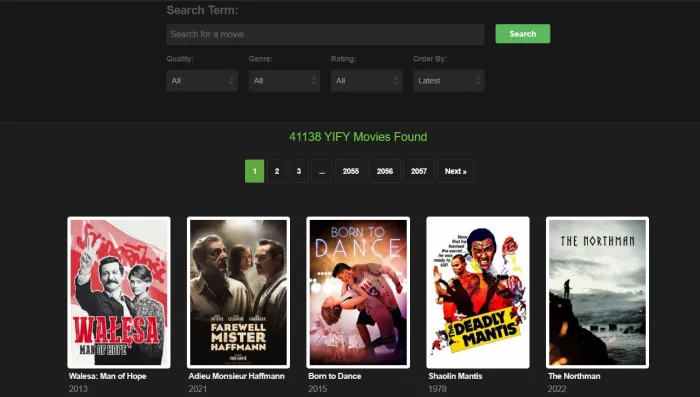Click the 'Shaolin Mantis' title link

tap(455, 376)
